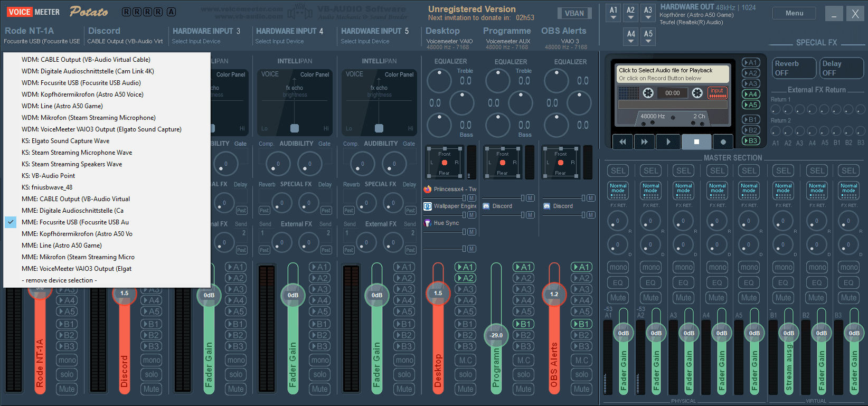The width and height of the screenshot is (868, 406).
Task: Toggle B1 routing on the Programme strip
Action: [x=523, y=324]
